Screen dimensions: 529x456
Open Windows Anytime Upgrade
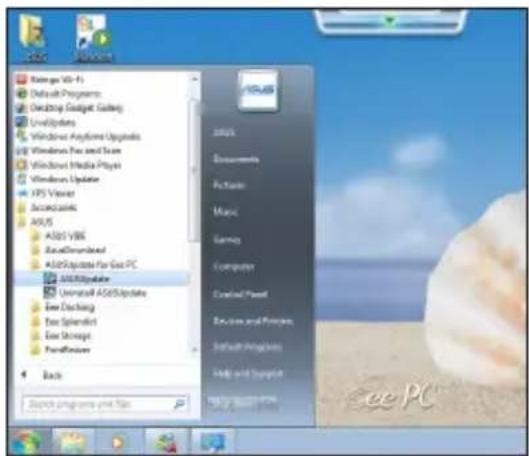coord(78,137)
